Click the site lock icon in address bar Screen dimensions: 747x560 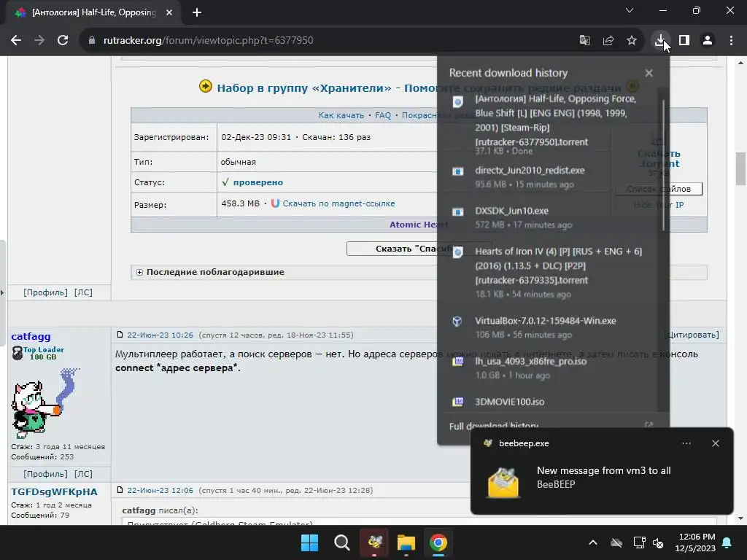[x=92, y=41]
